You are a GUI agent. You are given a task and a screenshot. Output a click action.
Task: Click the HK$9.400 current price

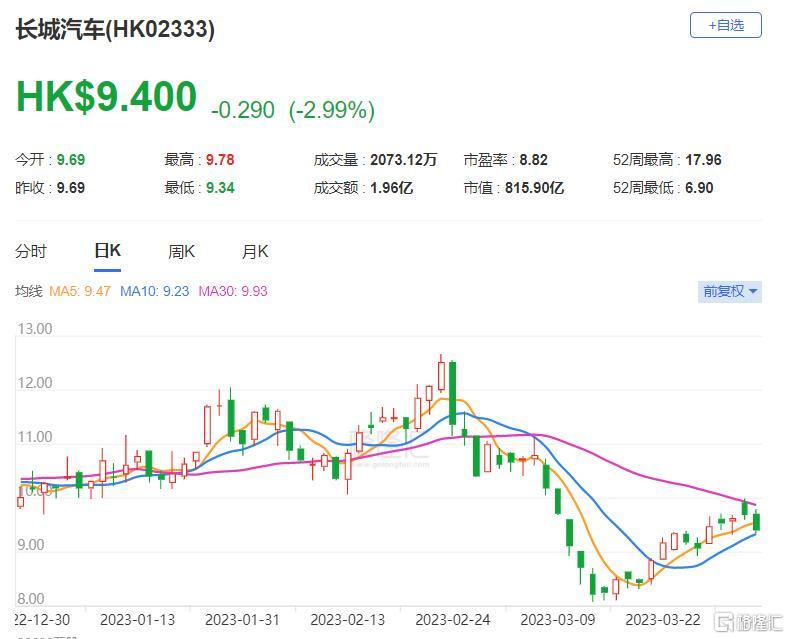coord(106,97)
